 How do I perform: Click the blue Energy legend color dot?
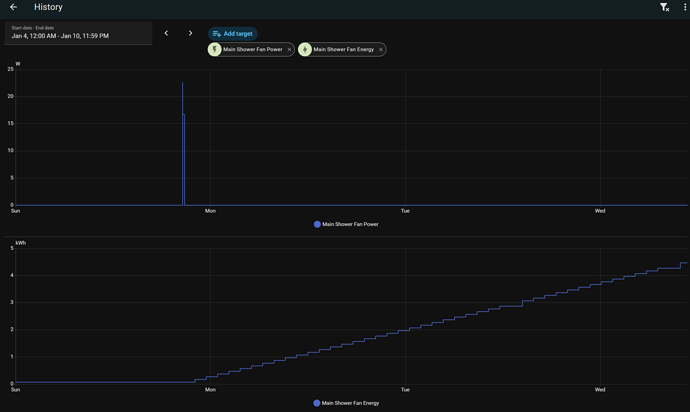(317, 403)
